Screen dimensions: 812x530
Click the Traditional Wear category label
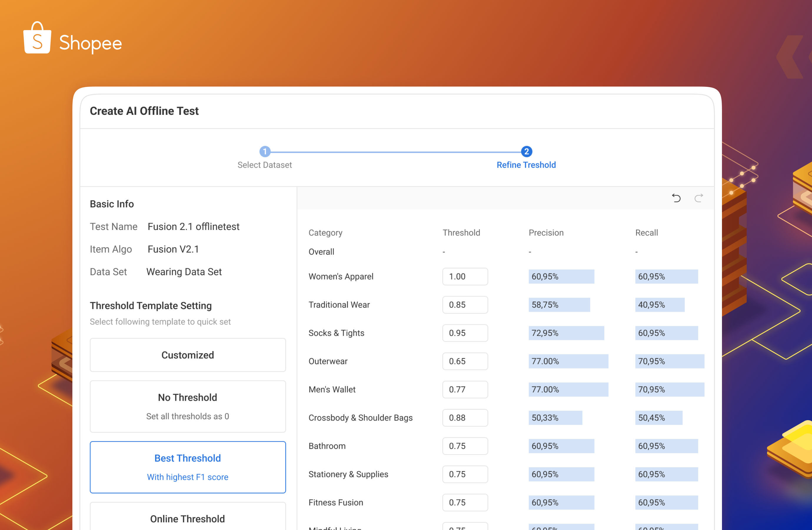[339, 305]
